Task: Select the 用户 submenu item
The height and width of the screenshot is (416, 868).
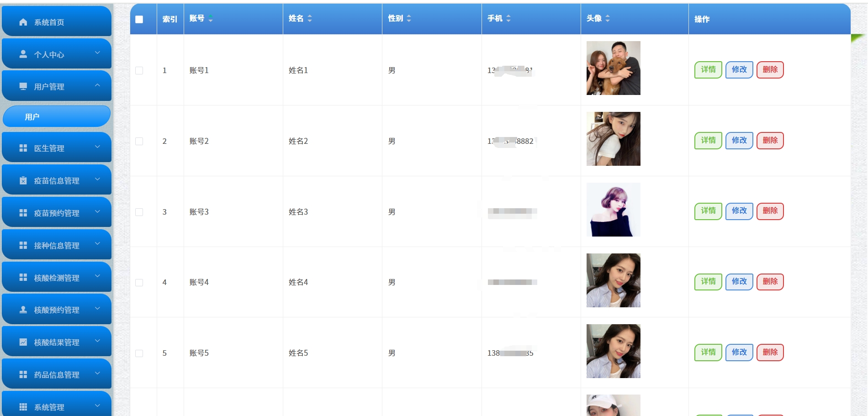Action: coord(57,116)
